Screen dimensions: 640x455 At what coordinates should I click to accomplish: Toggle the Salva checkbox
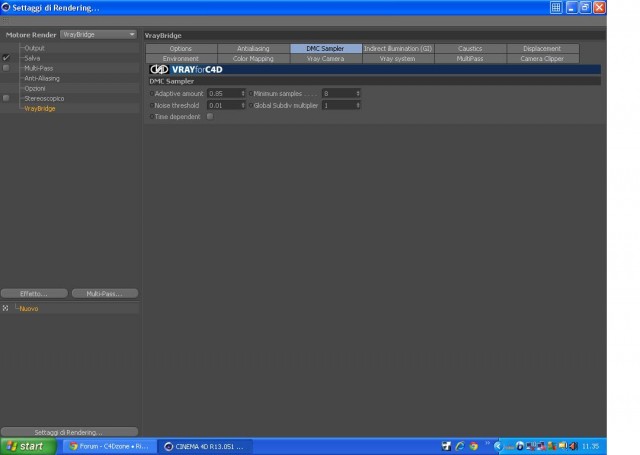(6, 58)
